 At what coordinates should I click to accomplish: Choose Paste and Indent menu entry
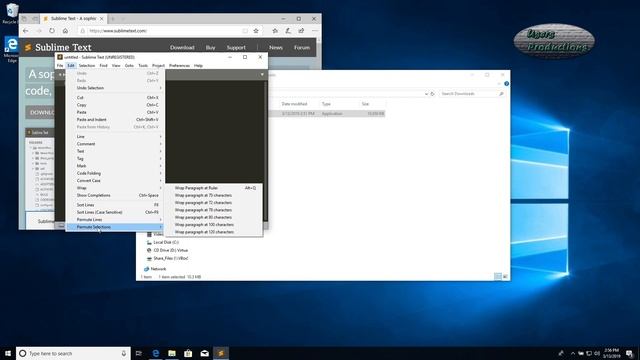pyautogui.click(x=116, y=120)
